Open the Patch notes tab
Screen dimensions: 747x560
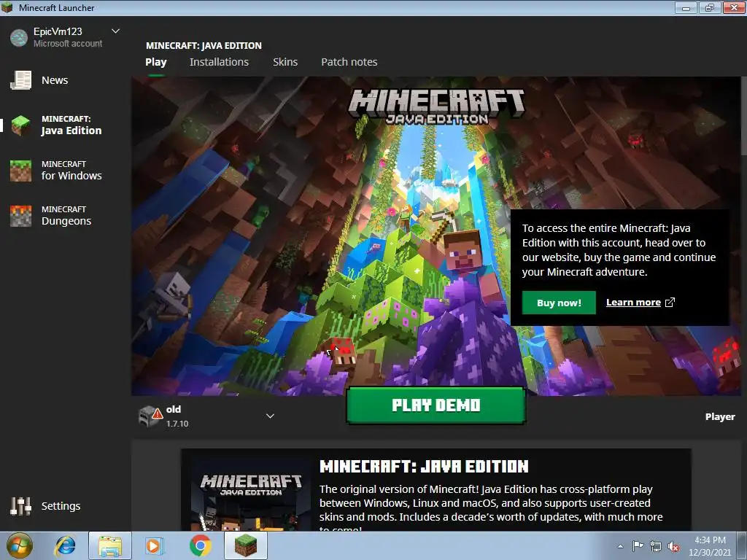pyautogui.click(x=349, y=62)
